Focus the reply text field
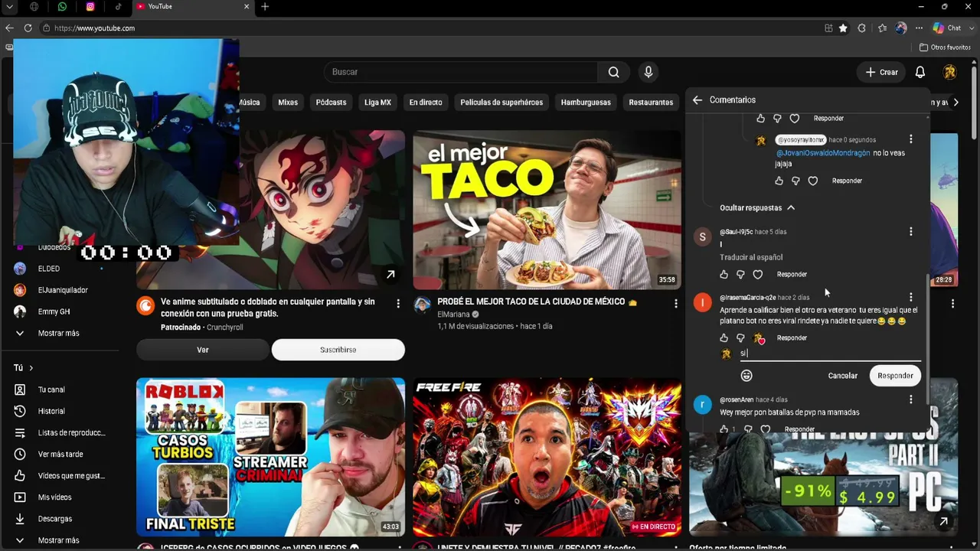Viewport: 980px width, 551px height. (830, 353)
